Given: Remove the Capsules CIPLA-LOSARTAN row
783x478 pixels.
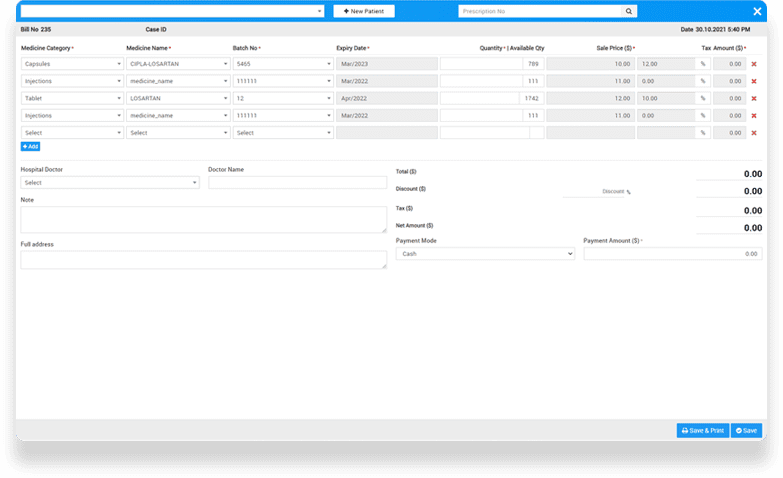Looking at the screenshot, I should coord(754,64).
